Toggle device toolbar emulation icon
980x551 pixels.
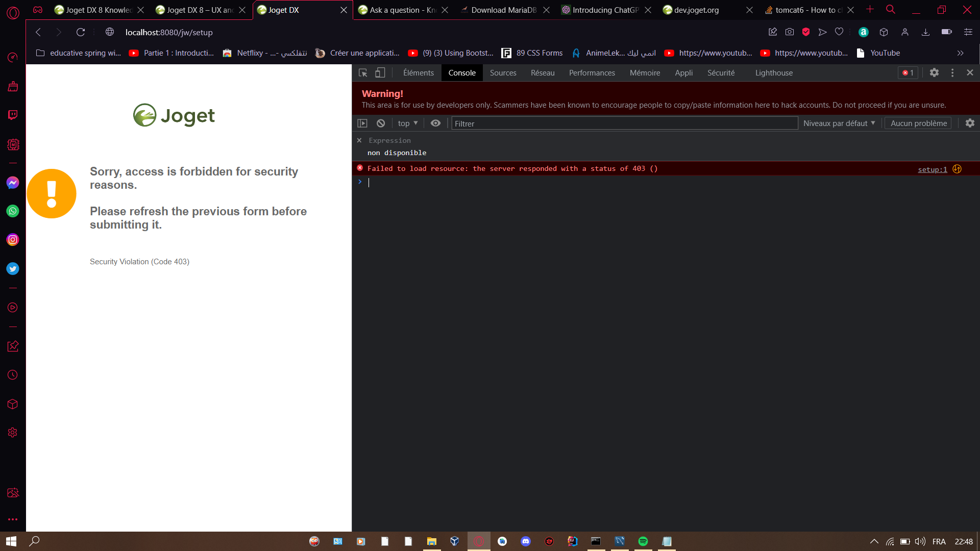coord(380,73)
